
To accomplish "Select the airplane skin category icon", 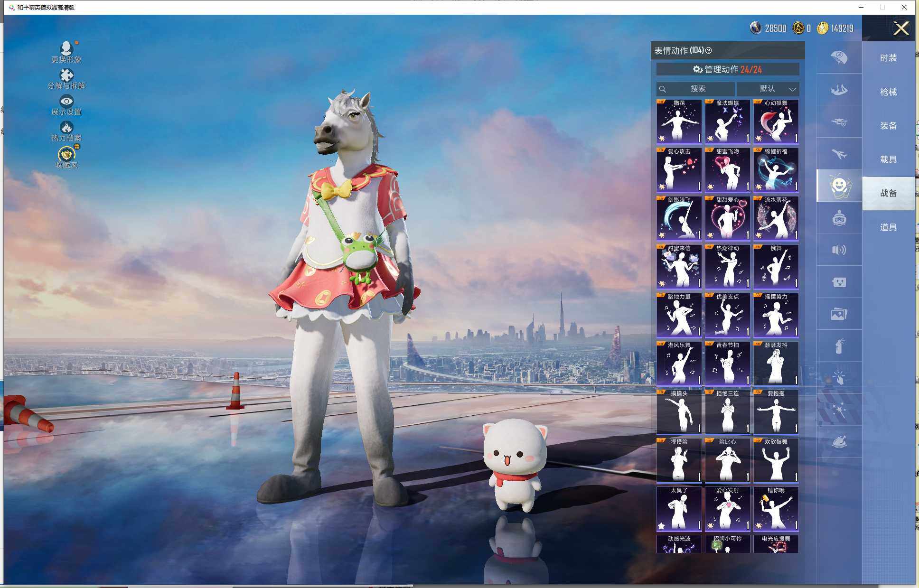I will pyautogui.click(x=839, y=154).
